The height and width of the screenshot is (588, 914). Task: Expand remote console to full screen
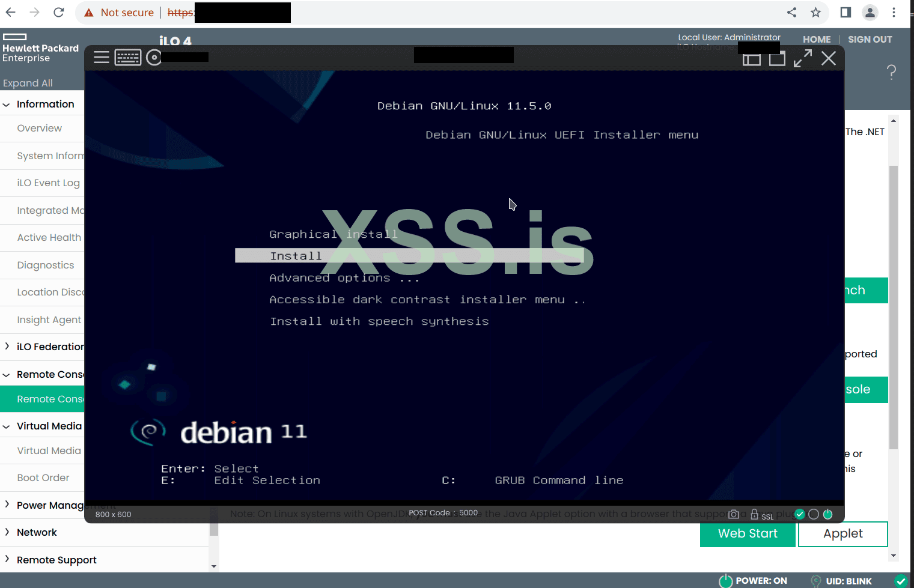click(x=803, y=58)
